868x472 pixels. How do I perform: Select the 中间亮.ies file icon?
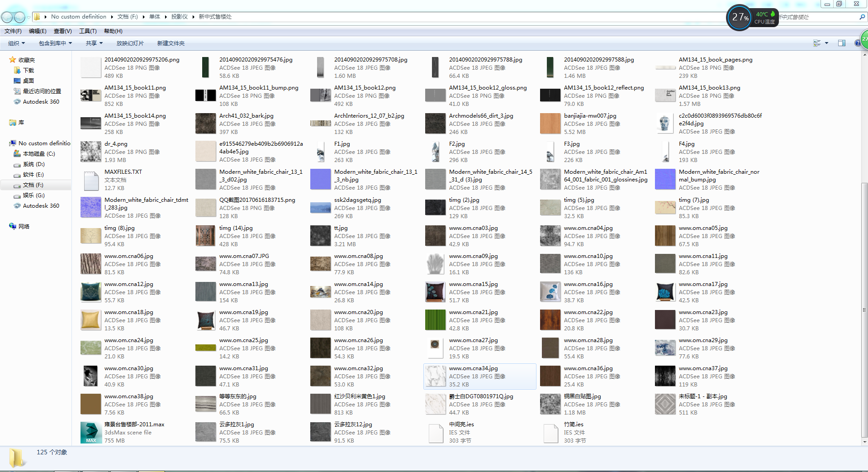click(x=436, y=433)
